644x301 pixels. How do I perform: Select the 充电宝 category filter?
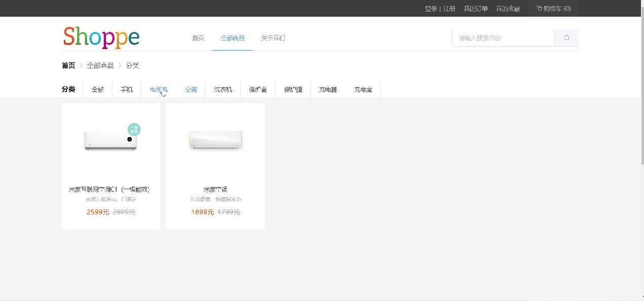pos(363,90)
